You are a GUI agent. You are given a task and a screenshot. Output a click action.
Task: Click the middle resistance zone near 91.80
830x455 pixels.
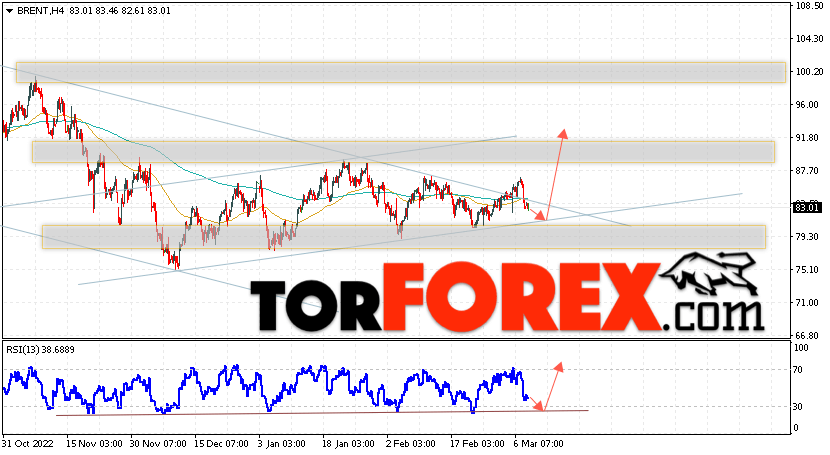click(403, 151)
